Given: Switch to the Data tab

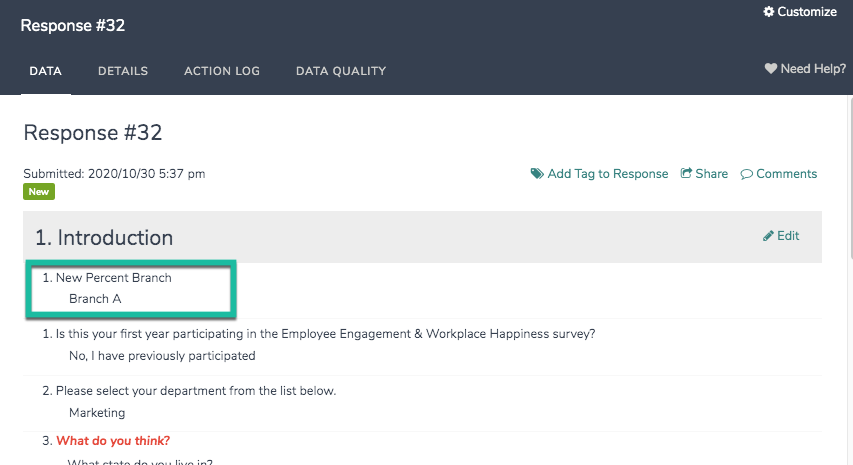Looking at the screenshot, I should click(46, 71).
